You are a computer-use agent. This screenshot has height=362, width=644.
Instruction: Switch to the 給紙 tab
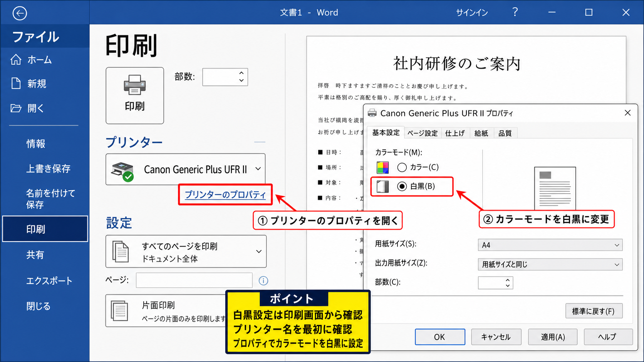click(x=481, y=133)
